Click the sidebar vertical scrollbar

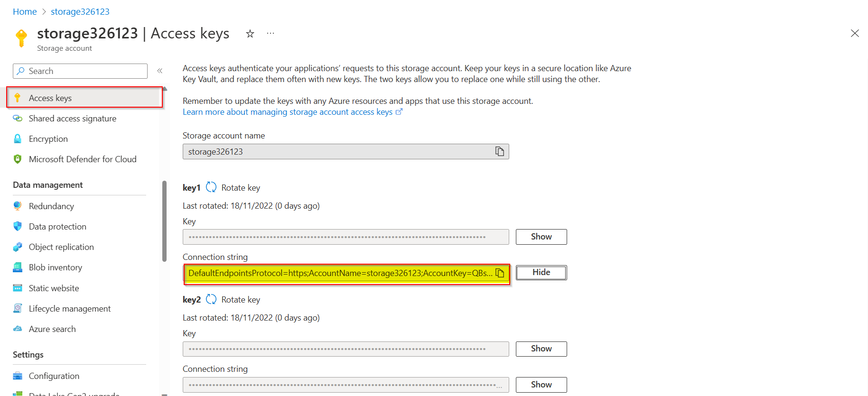[164, 221]
